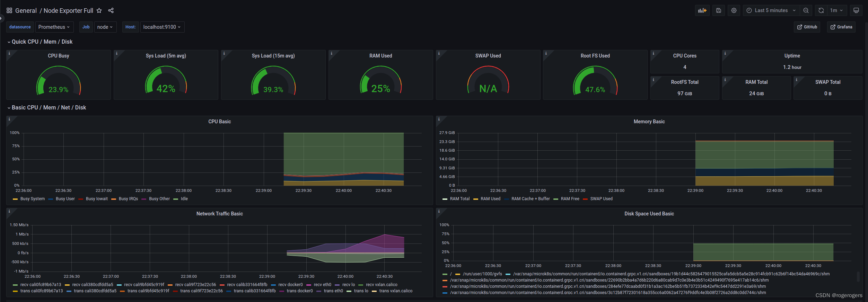Image resolution: width=868 pixels, height=302 pixels.
Task: Toggle the SWAP Used legend series
Action: point(601,199)
